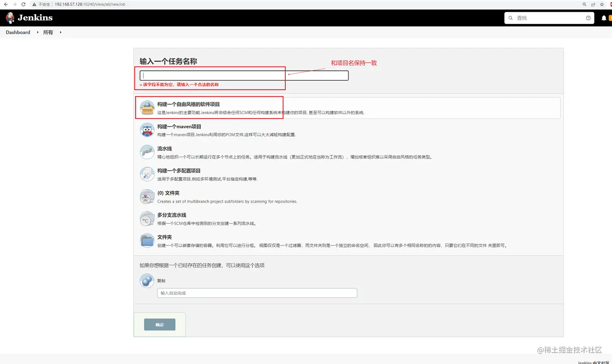612x364 pixels.
Task: Choose the {0} 文件夹 option title
Action: point(168,193)
